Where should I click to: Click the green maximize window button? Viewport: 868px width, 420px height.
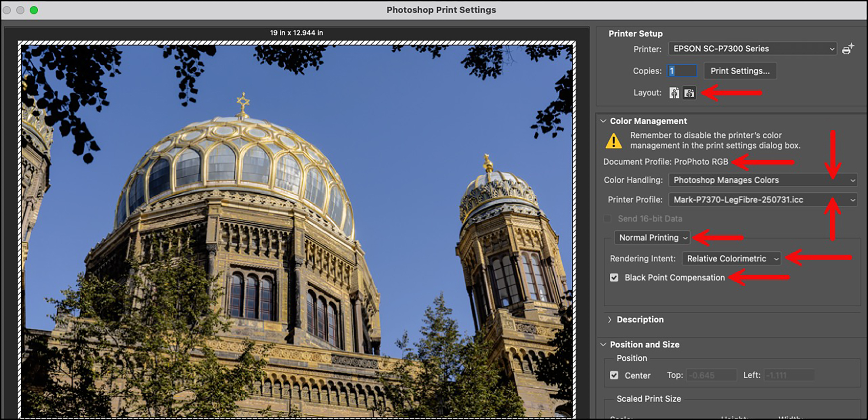point(34,10)
